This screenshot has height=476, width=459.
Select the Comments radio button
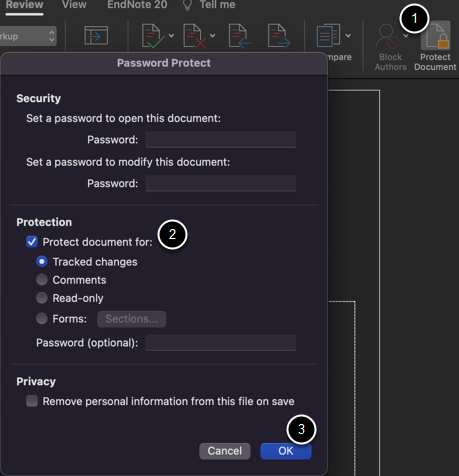[x=42, y=280]
